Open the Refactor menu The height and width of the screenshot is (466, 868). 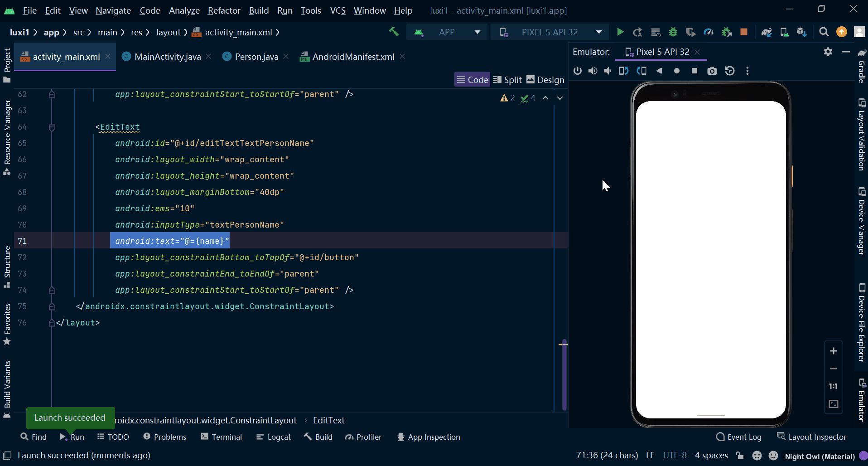[224, 10]
